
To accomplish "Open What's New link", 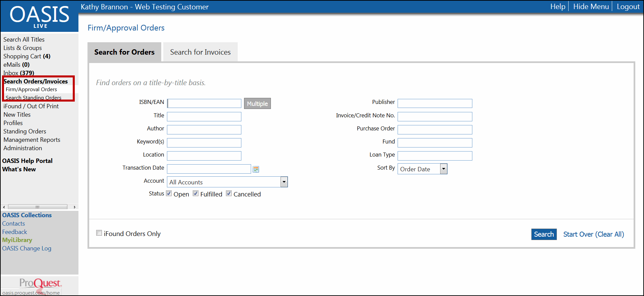I will [19, 169].
